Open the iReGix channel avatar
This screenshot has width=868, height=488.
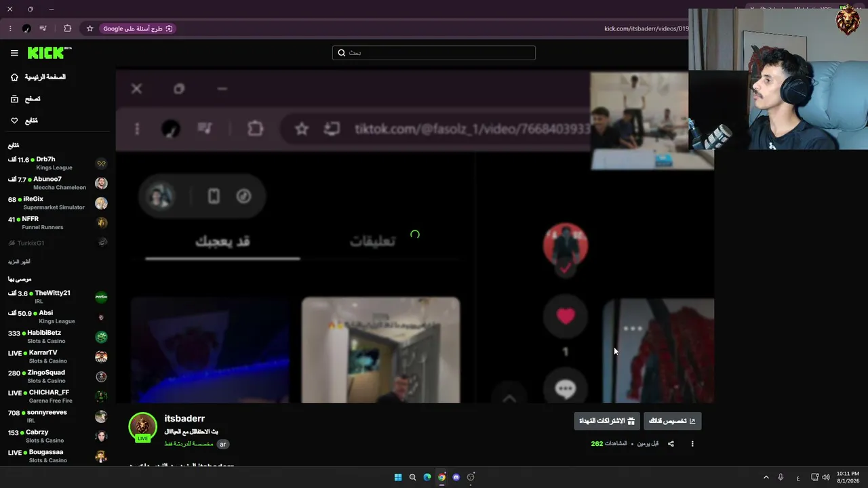click(x=101, y=203)
